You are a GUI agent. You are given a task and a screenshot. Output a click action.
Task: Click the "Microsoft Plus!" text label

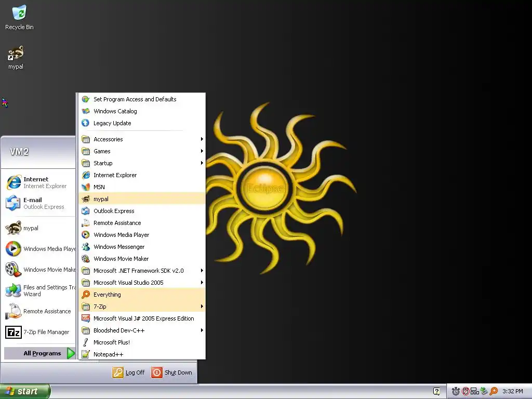pos(112,342)
